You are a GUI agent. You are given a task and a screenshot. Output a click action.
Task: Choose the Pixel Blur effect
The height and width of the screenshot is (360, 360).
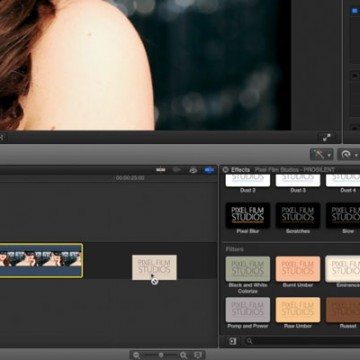point(248,215)
